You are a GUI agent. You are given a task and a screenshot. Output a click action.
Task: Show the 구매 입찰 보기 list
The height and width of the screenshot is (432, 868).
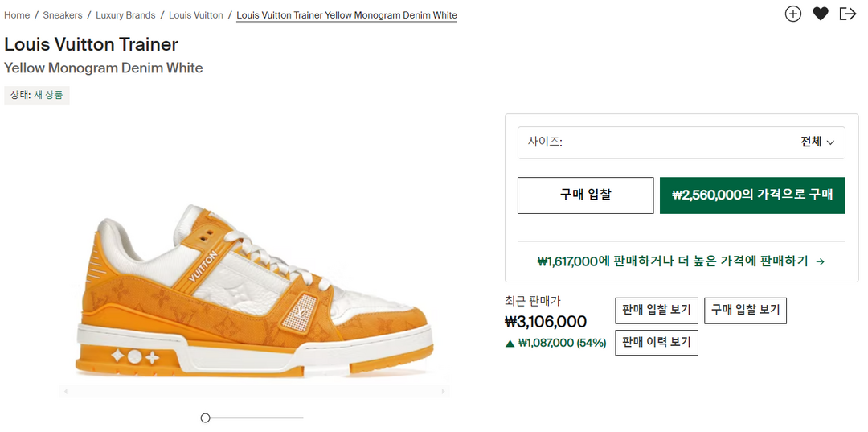745,311
